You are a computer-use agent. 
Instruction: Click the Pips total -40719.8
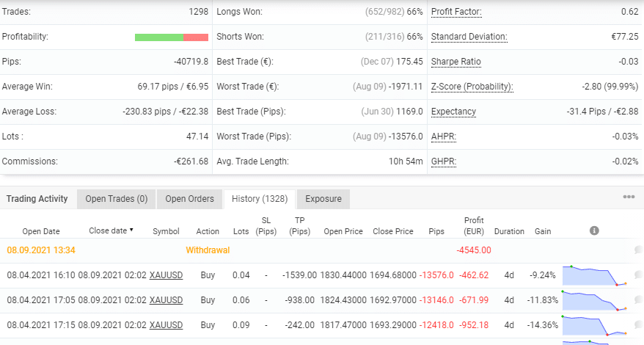191,62
